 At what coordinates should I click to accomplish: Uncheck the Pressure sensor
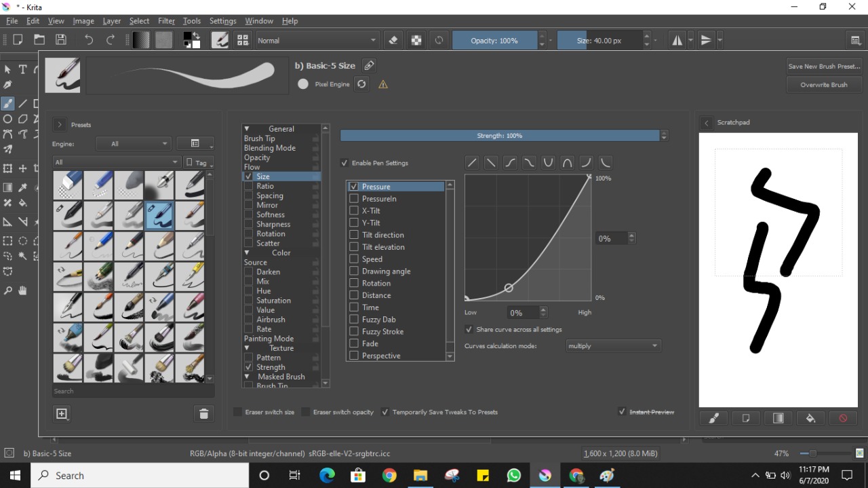coord(354,187)
